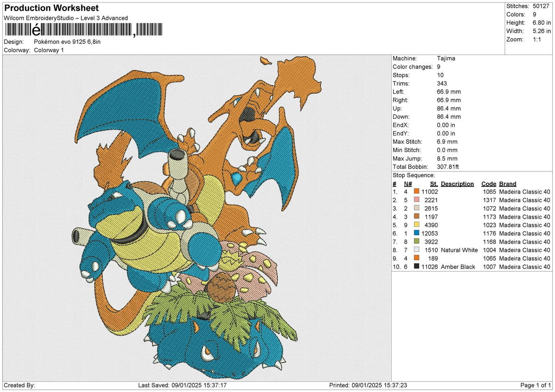Viewport: 555px width, 392px height.
Task: Click design name Pokémon evo 9125 6,8in
Action: click(67, 42)
